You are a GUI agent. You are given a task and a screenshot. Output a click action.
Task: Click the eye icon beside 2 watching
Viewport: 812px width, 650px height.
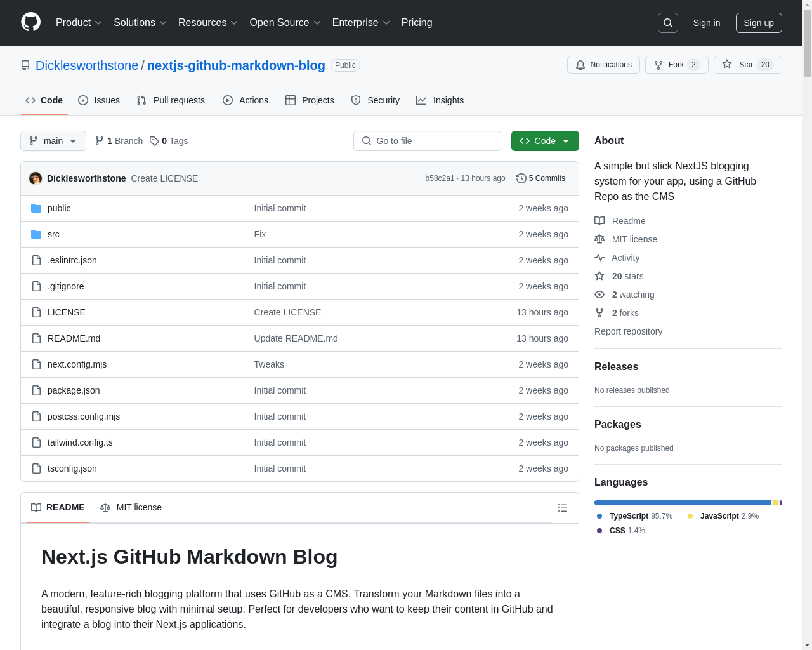tap(599, 295)
